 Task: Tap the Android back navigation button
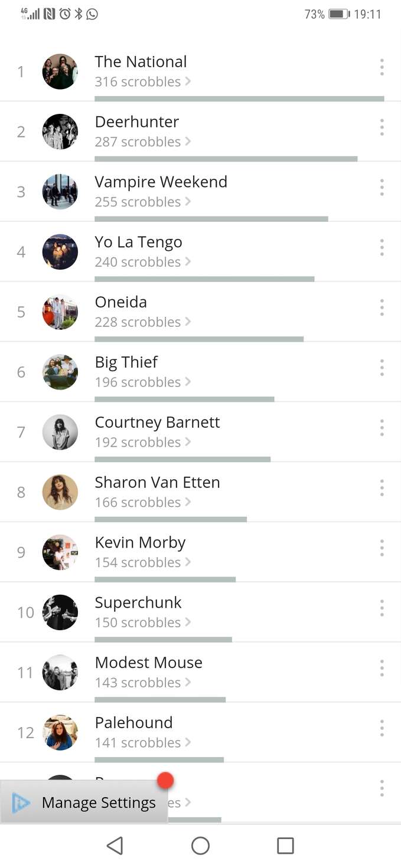click(x=115, y=846)
